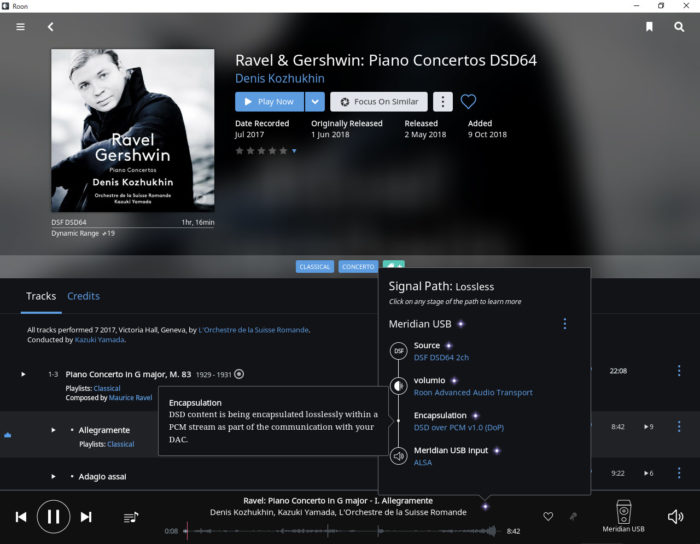Open album three-dot options menu
Viewport: 700px width, 544px height.
coord(442,102)
